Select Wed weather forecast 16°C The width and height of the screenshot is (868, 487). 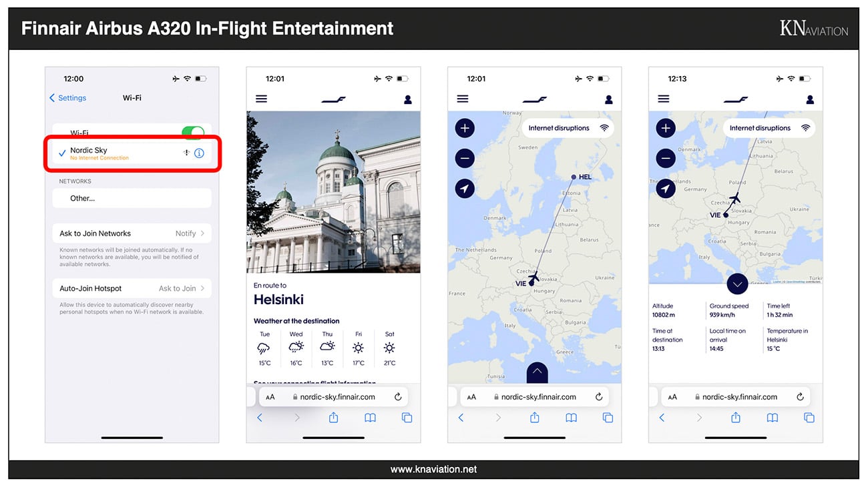click(296, 349)
